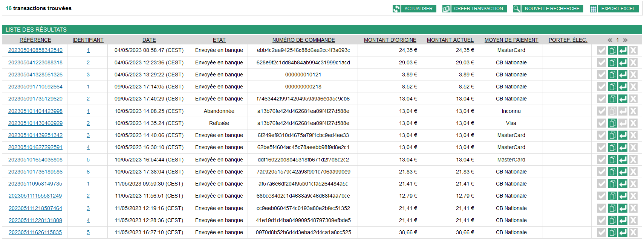Click the duplicate icon on the Refusée Visa row

coord(612,123)
